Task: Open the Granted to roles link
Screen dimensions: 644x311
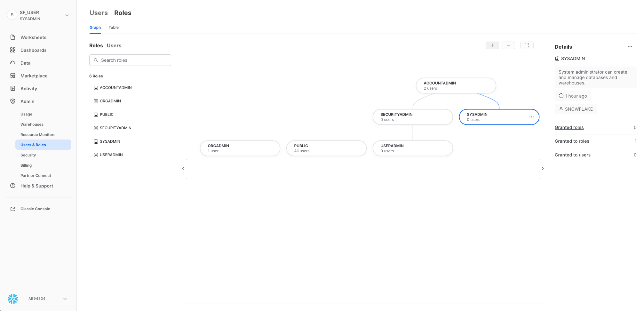Action: click(572, 141)
